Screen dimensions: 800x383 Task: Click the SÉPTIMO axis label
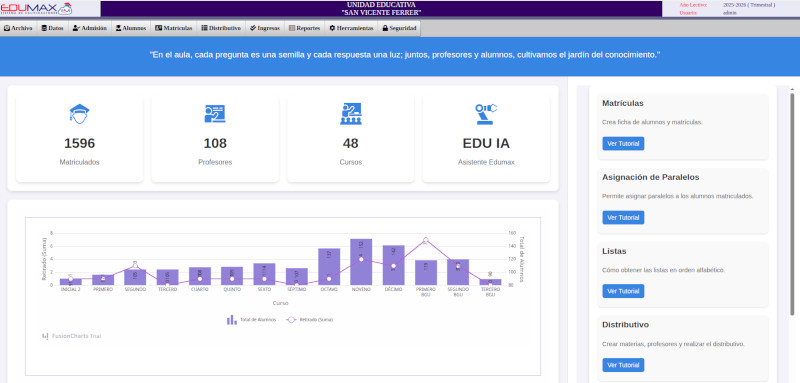[x=296, y=289]
